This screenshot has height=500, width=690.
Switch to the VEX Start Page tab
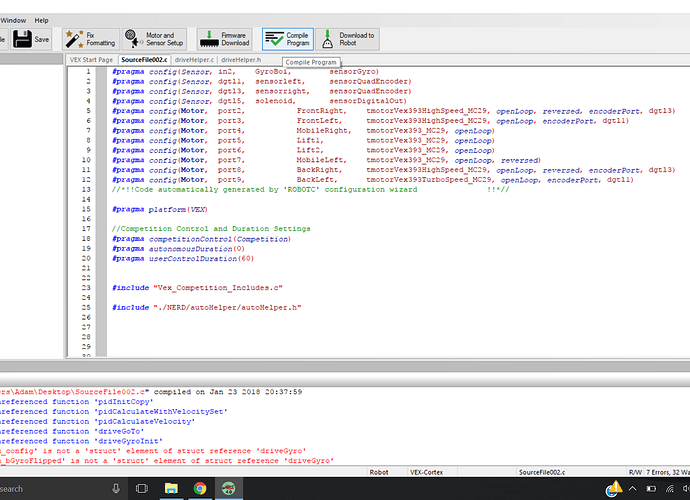(x=91, y=60)
